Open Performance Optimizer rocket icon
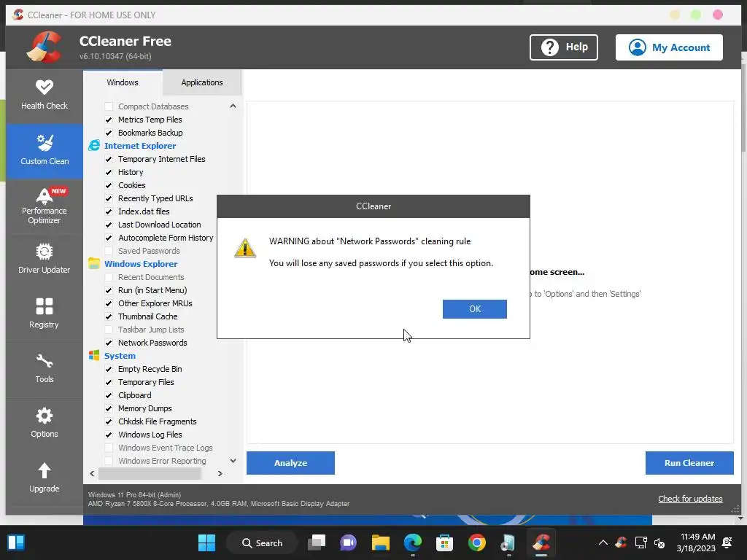Image resolution: width=747 pixels, height=560 pixels. [44, 195]
